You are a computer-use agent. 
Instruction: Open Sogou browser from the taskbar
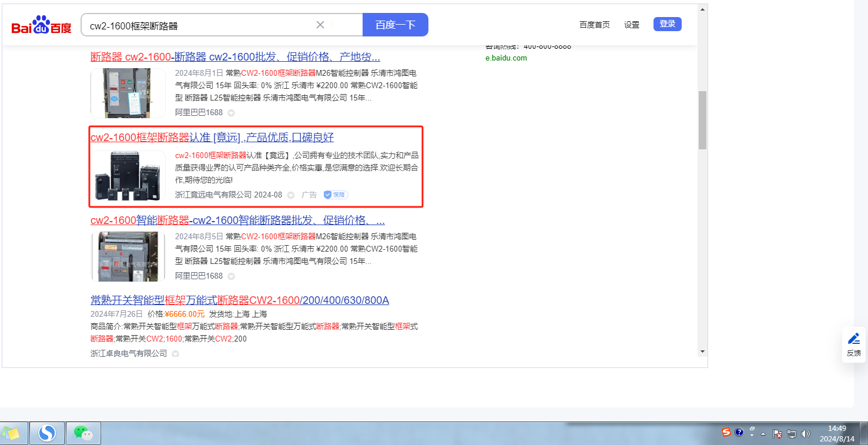coord(47,433)
